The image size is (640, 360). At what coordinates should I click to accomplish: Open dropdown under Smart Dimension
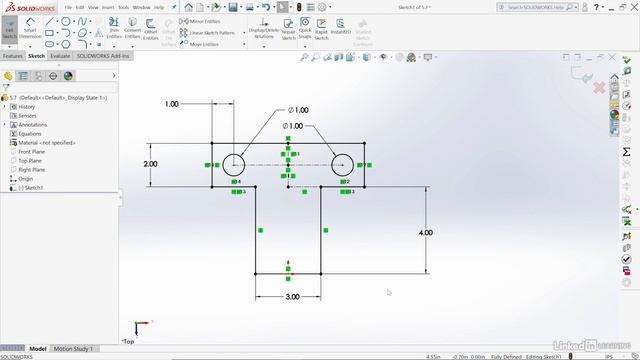pyautogui.click(x=30, y=47)
